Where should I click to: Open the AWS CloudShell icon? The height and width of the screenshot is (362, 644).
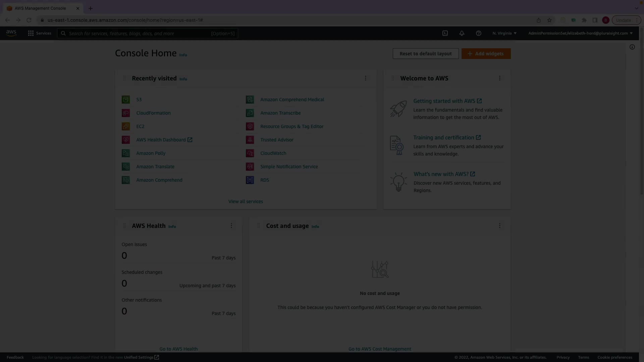[x=445, y=33]
